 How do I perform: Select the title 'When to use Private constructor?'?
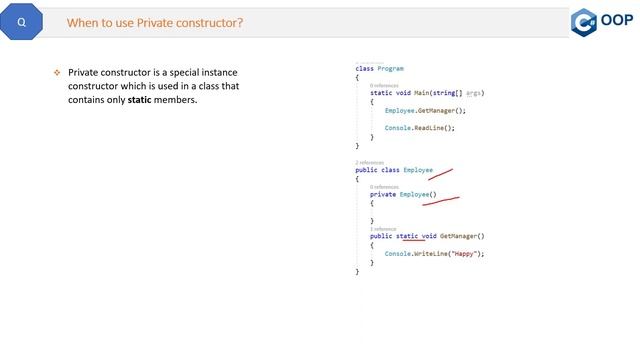point(155,22)
